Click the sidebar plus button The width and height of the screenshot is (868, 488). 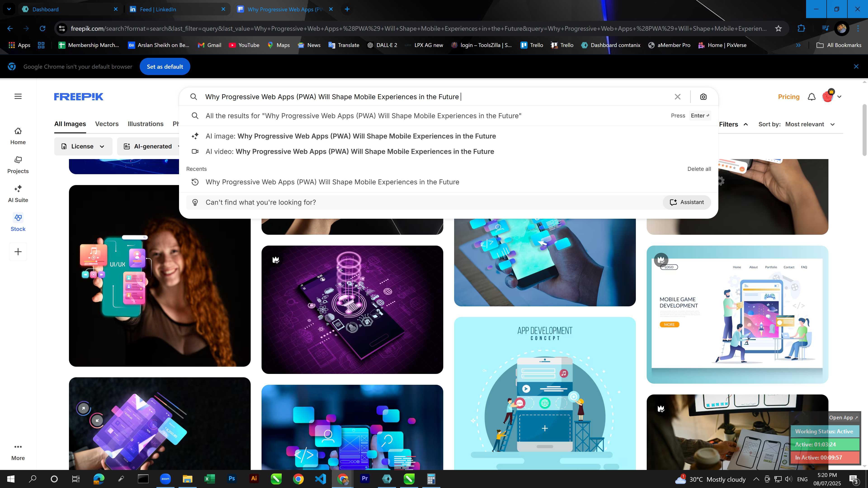18,252
